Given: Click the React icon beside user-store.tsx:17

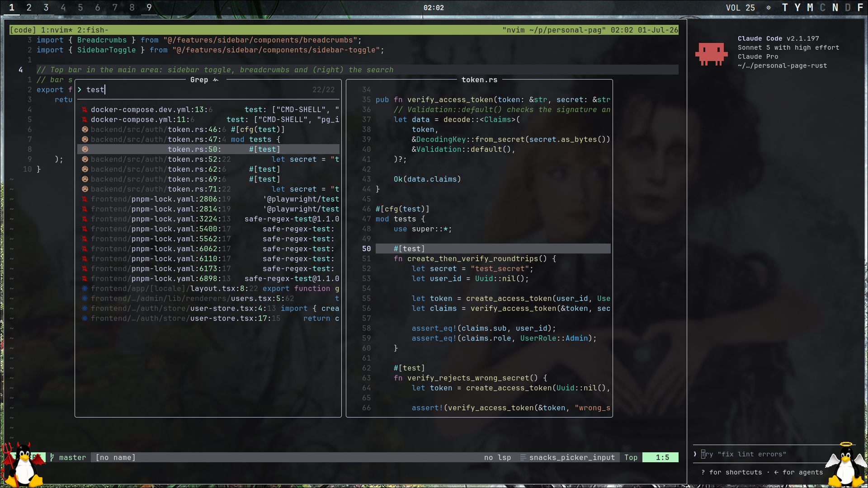Looking at the screenshot, I should click(85, 319).
